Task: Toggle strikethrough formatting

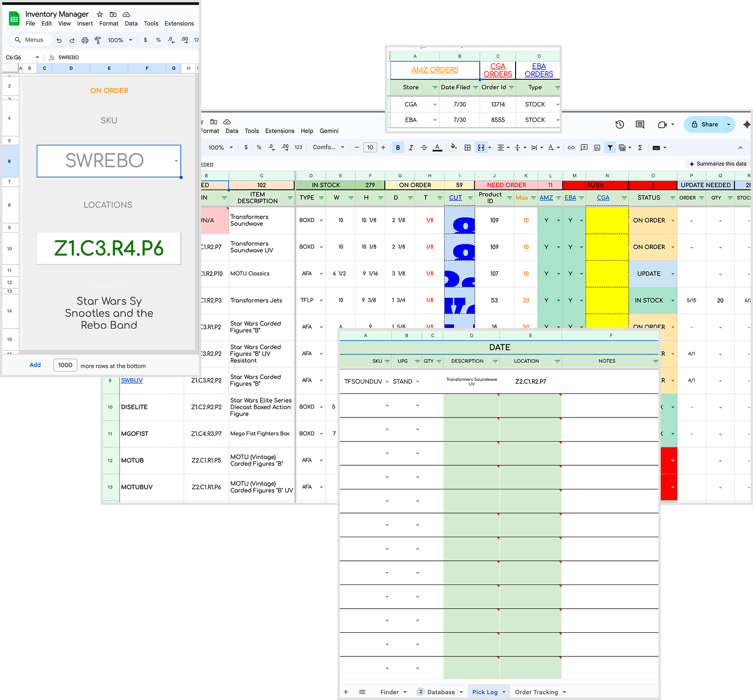Action: 424,148
